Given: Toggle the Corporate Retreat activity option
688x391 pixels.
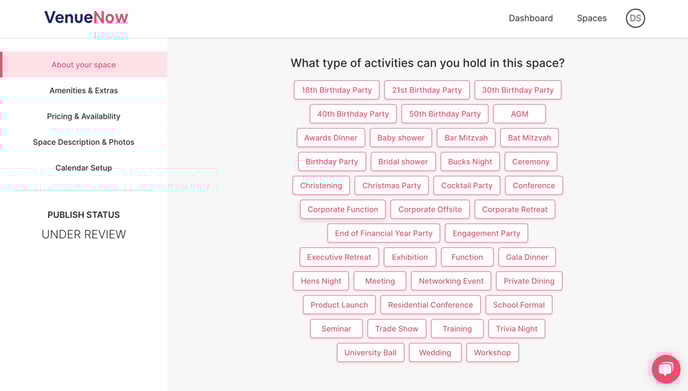Looking at the screenshot, I should (x=515, y=209).
